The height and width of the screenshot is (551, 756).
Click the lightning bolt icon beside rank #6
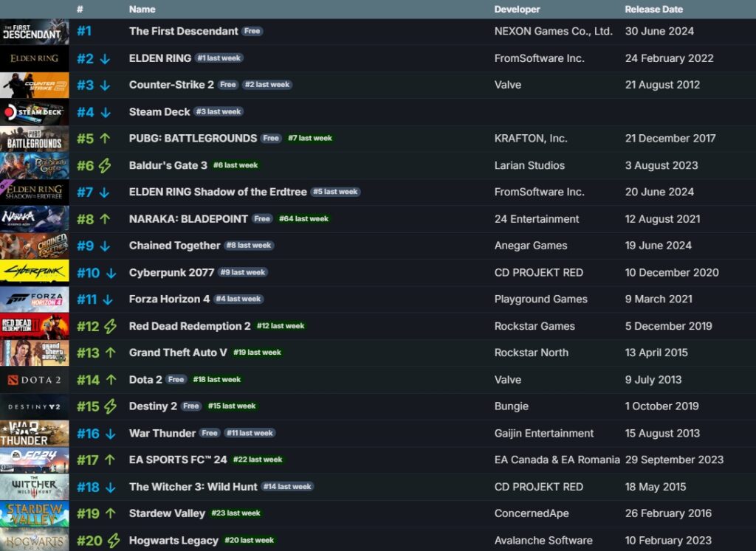pyautogui.click(x=105, y=166)
